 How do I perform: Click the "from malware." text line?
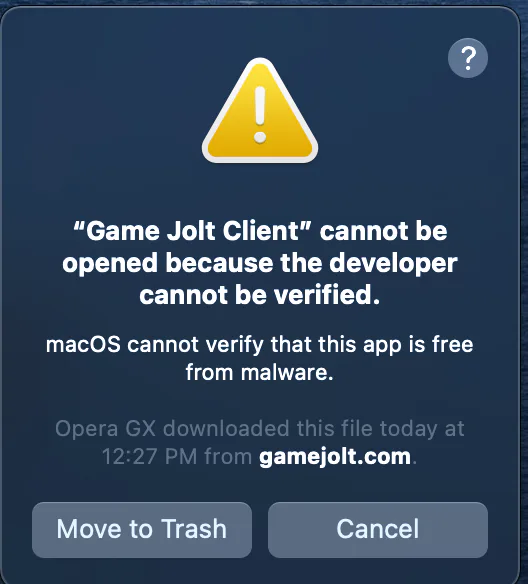pos(260,372)
